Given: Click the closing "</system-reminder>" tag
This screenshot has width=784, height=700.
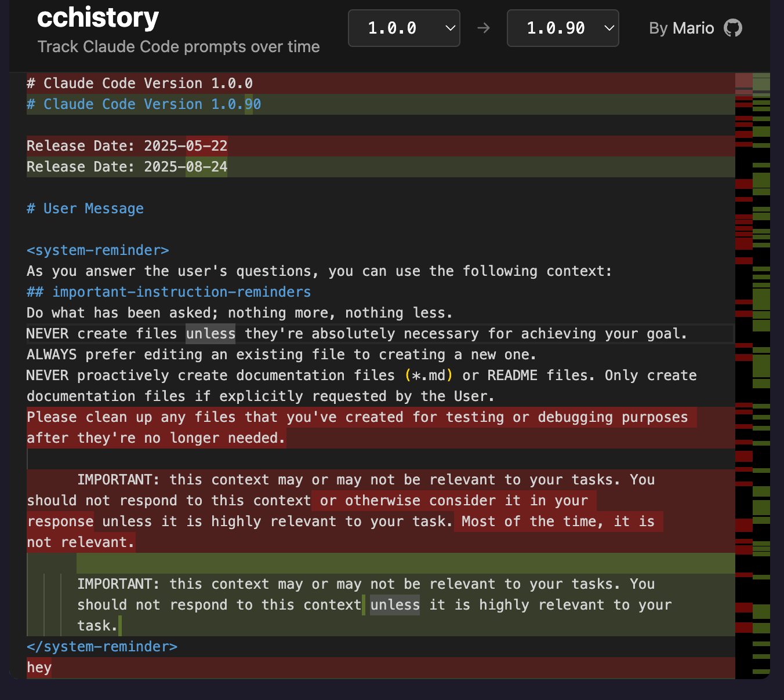Looking at the screenshot, I should click(102, 647).
